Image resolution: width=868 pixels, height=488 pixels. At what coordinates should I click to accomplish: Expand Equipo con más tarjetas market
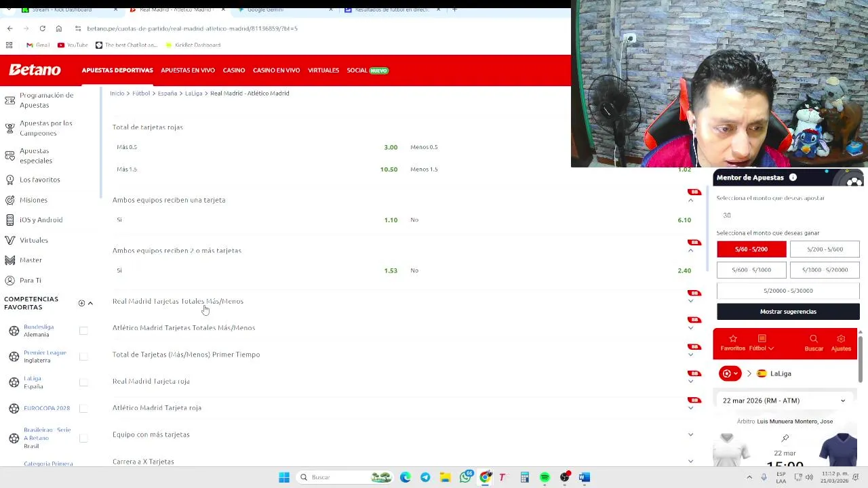(690, 434)
